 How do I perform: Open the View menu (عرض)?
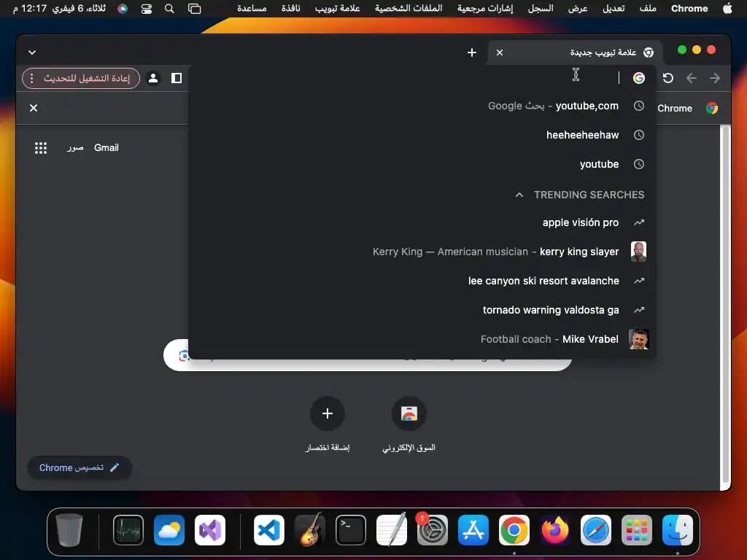578,9
